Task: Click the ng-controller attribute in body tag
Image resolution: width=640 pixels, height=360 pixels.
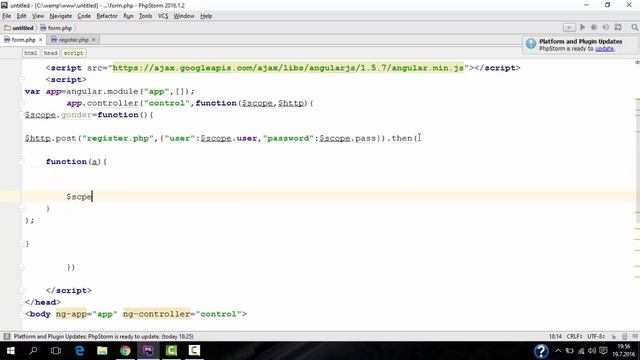Action: pos(156,314)
